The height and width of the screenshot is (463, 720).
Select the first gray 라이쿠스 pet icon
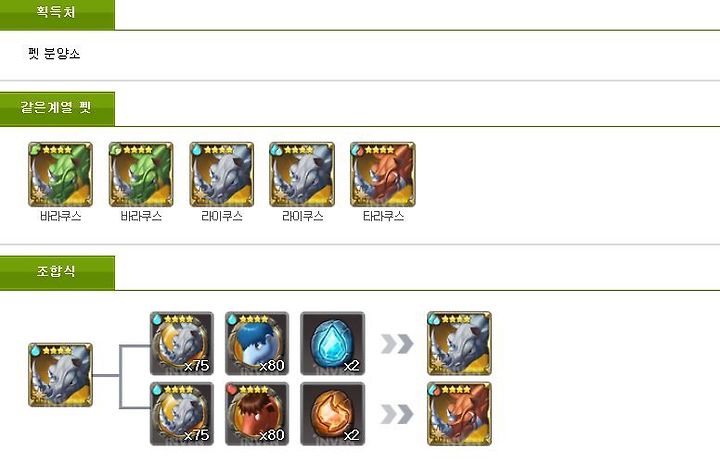pyautogui.click(x=222, y=175)
